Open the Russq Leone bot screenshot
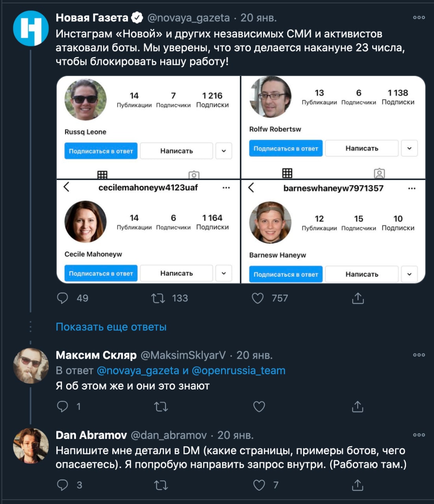 pos(148,127)
